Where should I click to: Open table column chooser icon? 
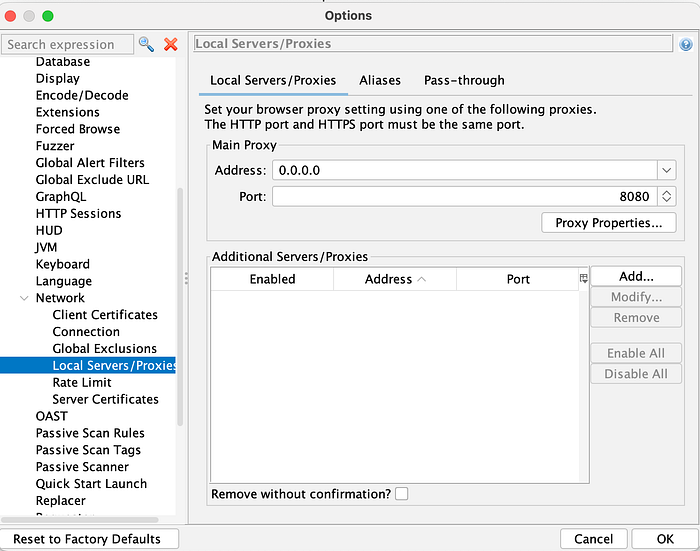click(x=583, y=279)
